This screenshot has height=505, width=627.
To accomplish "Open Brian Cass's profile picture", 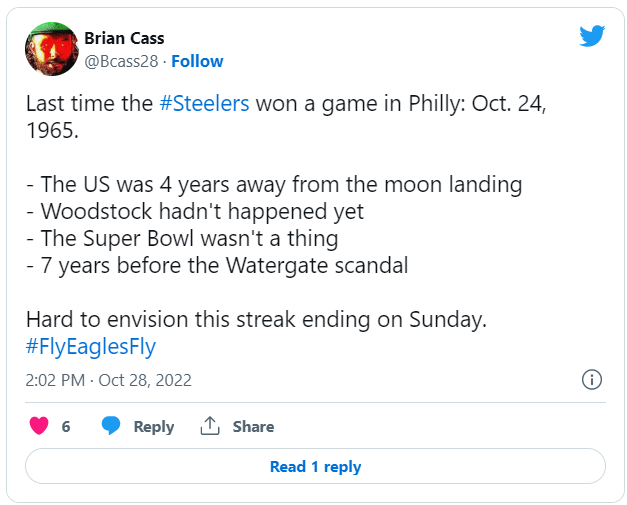I will [51, 49].
